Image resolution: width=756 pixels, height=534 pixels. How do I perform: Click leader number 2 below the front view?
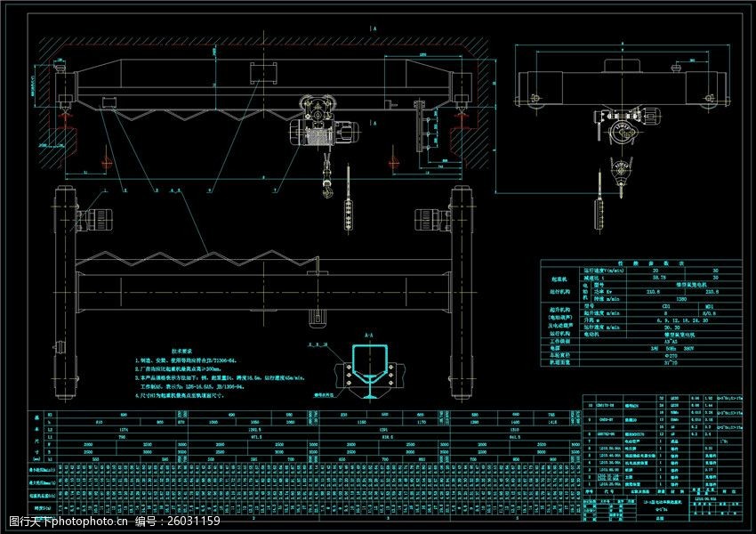[x=125, y=190]
